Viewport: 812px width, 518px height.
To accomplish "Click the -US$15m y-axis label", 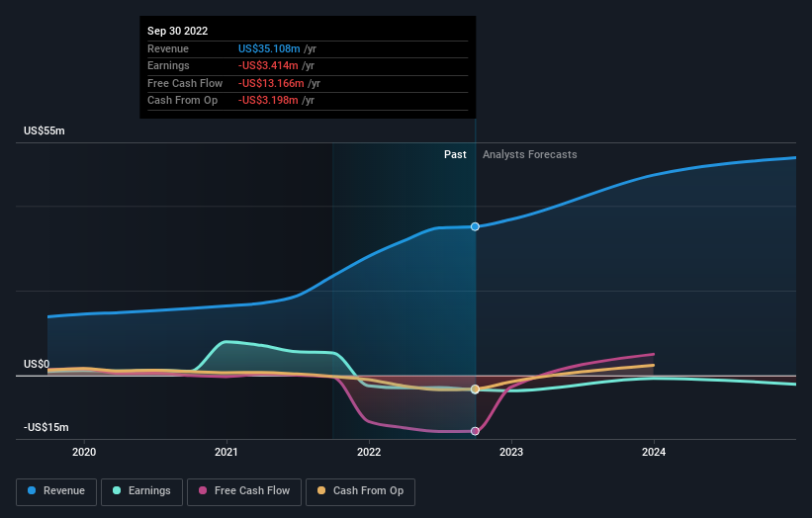I will [46, 427].
